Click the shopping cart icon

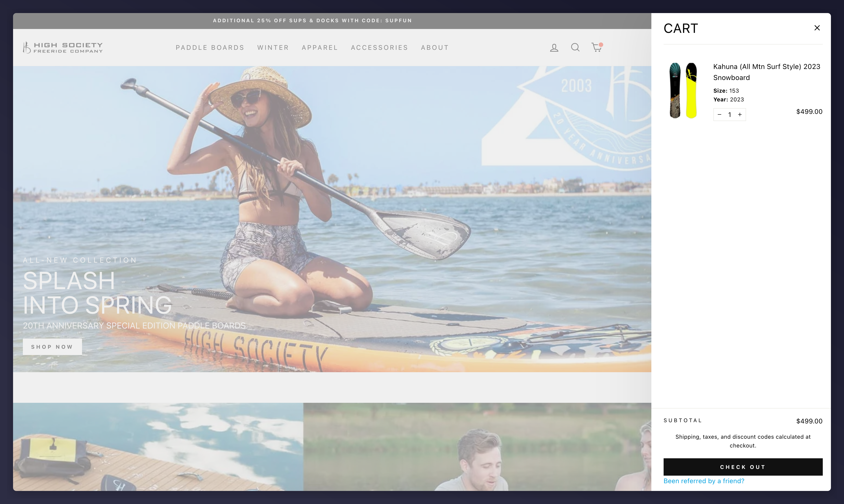pos(597,47)
